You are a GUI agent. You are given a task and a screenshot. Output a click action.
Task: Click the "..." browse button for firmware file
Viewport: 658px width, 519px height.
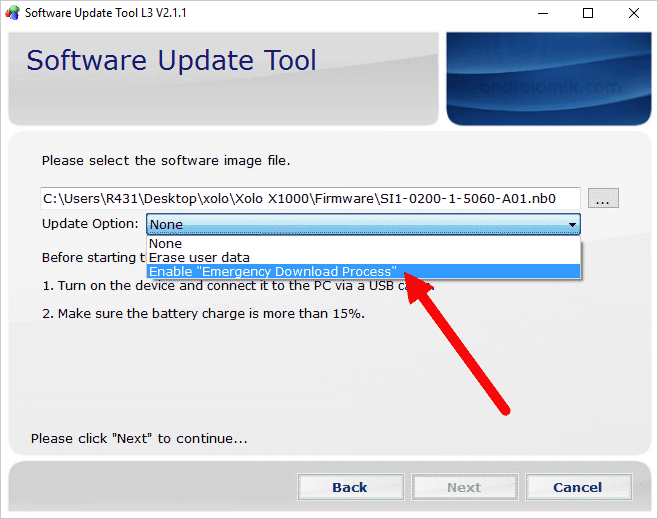[x=601, y=198]
